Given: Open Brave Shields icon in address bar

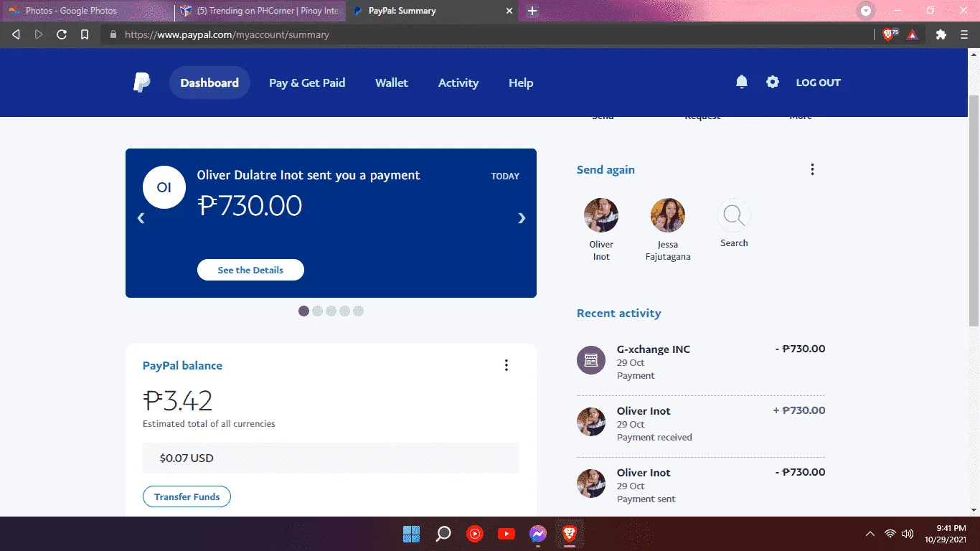Looking at the screenshot, I should click(890, 34).
